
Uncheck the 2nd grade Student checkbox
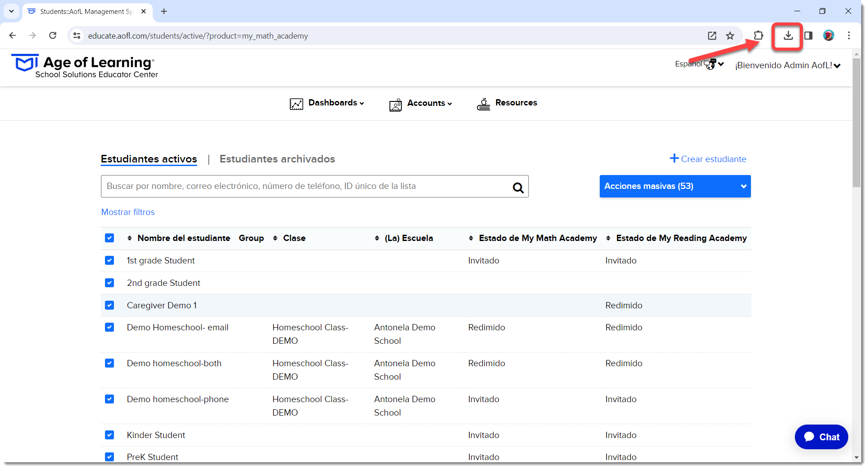(109, 283)
